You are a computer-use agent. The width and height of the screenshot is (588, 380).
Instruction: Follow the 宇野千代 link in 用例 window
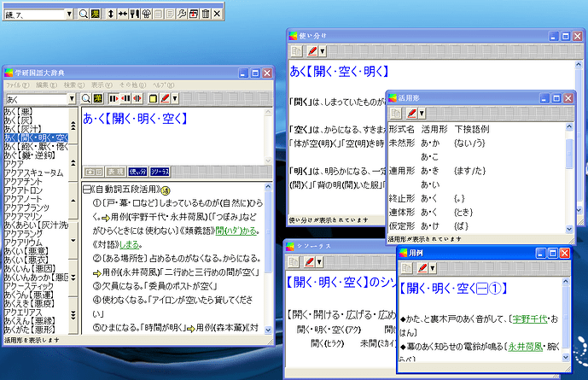pyautogui.click(x=529, y=319)
